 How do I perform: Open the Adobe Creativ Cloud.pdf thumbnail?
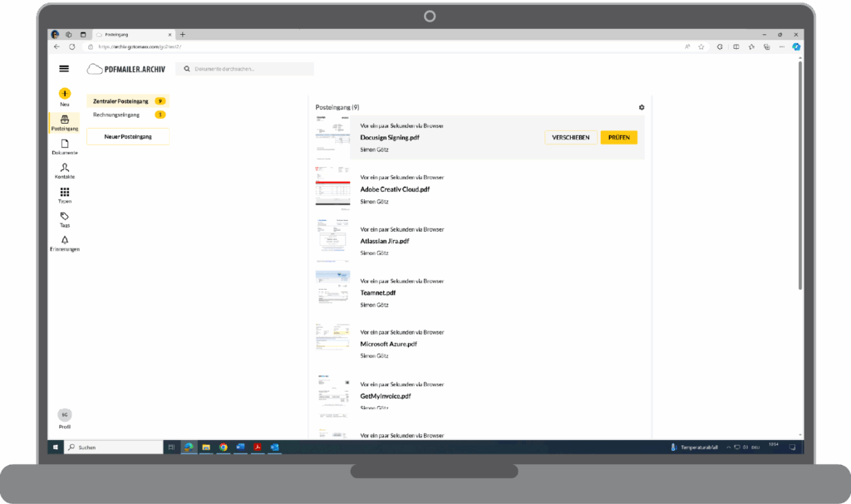[332, 185]
